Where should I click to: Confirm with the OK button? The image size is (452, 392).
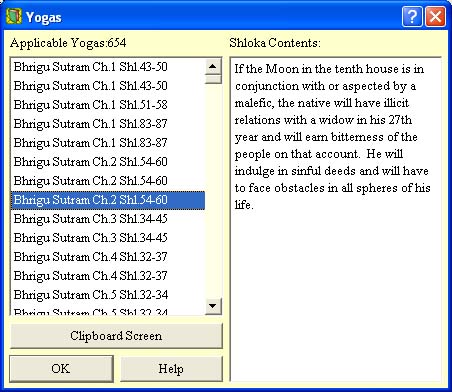point(61,369)
